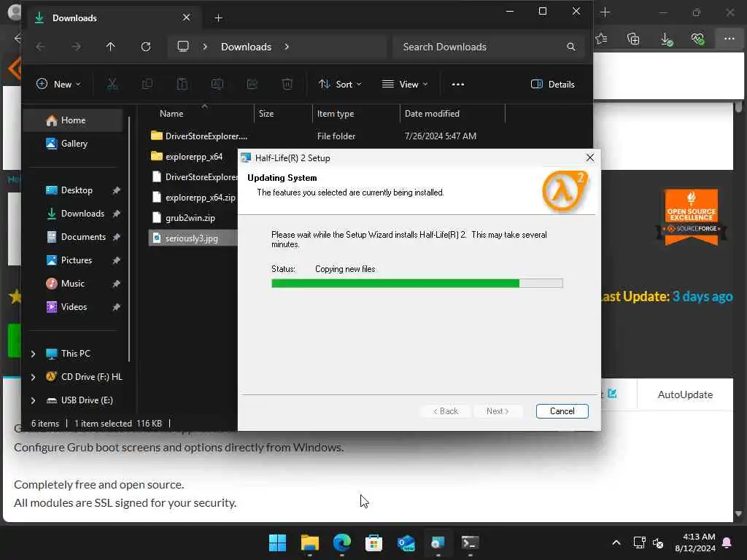Viewport: 747px width, 560px height.
Task: Click Edge Browser essentials heart icon
Action: pyautogui.click(x=698, y=39)
